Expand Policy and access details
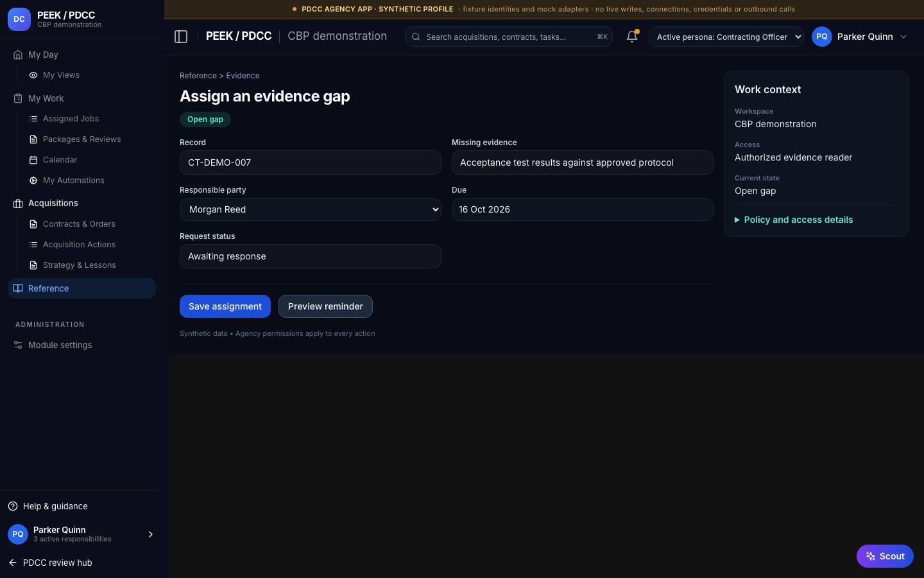Viewport: 924px width, 578px height. [x=794, y=220]
